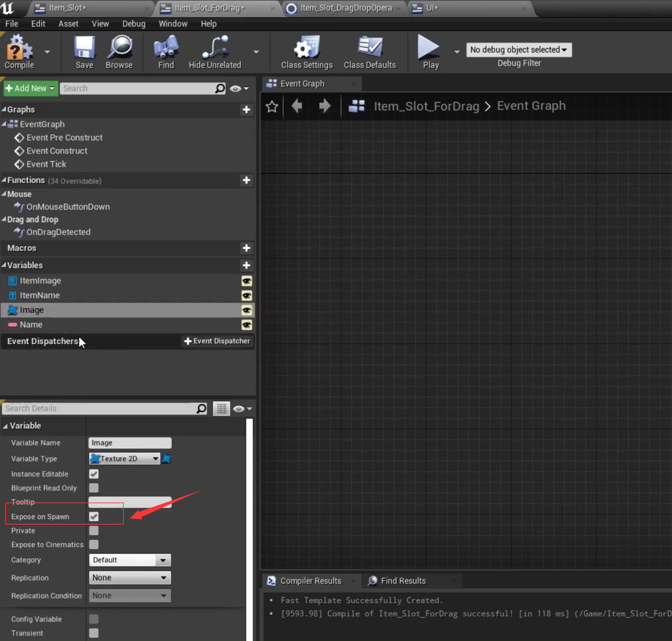Select Event Pre Construct node
The width and height of the screenshot is (672, 641).
[65, 138]
